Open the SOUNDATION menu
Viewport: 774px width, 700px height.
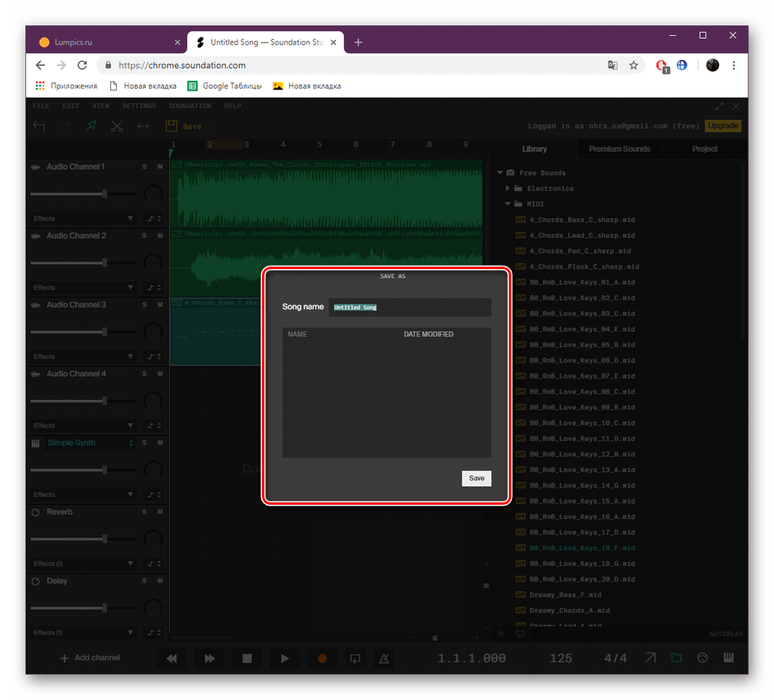click(x=190, y=106)
